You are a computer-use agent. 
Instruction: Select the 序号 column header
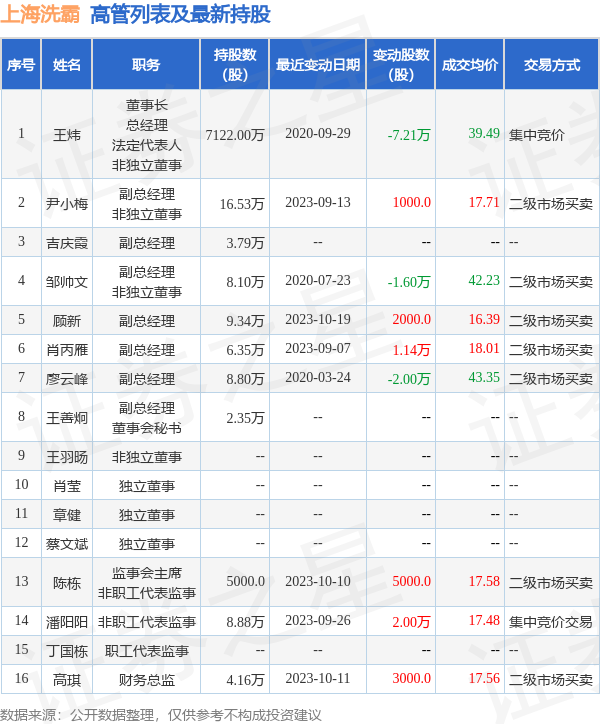[21, 65]
